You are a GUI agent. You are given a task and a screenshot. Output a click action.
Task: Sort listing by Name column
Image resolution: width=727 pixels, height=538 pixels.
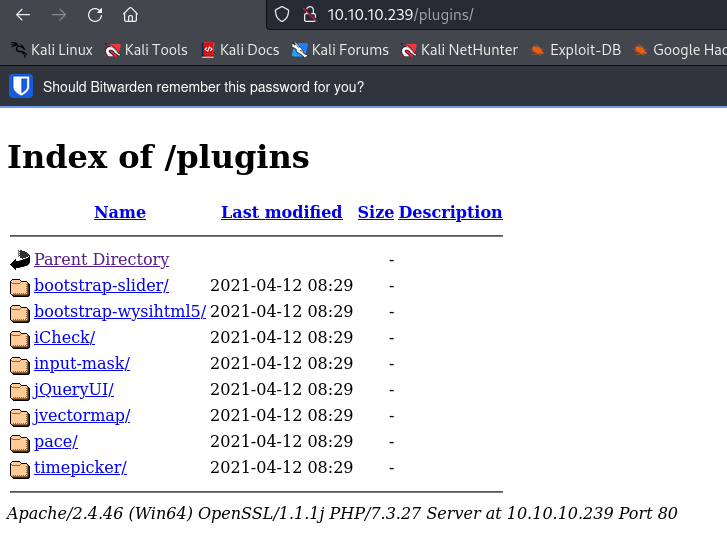(120, 212)
